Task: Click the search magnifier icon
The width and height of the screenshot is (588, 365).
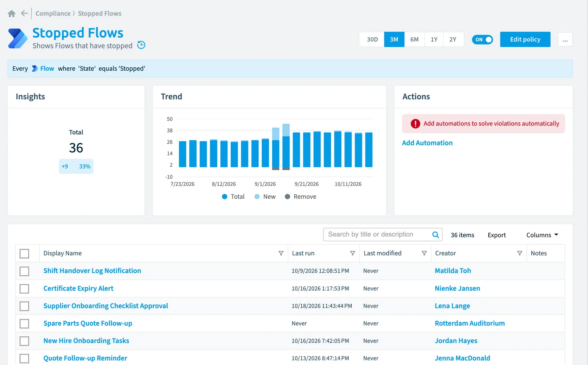Action: pos(435,235)
